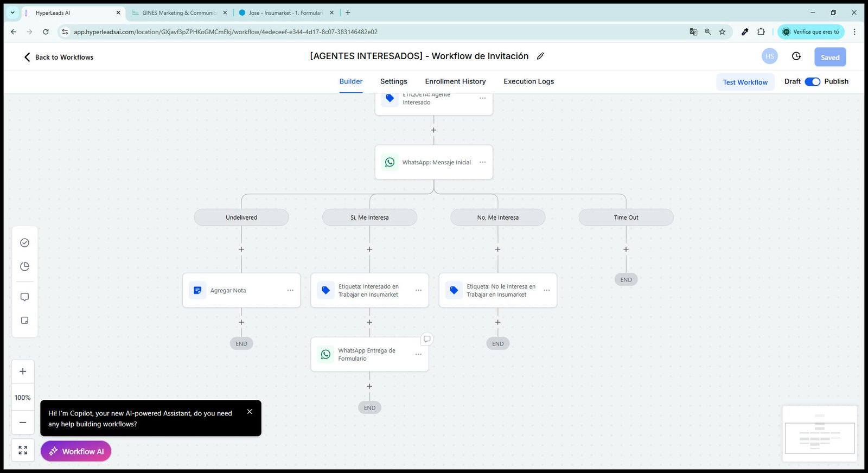Open options of WhatsApp Entrega de Formulario node
This screenshot has height=473, width=868.
418,354
